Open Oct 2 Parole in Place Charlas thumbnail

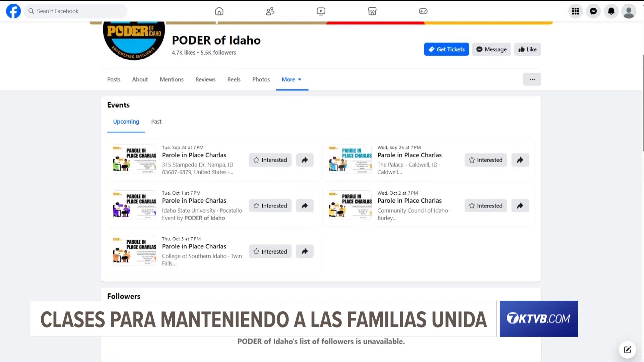click(350, 205)
